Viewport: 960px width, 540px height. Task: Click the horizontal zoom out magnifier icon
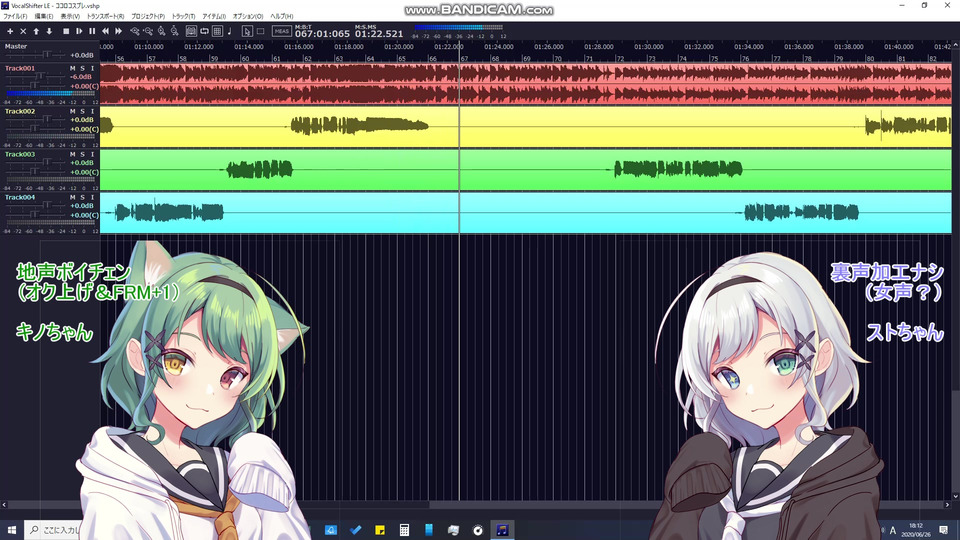click(148, 31)
